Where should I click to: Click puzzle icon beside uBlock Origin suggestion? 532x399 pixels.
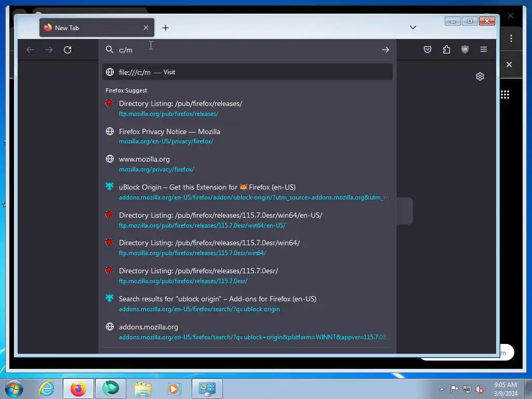[x=109, y=186]
